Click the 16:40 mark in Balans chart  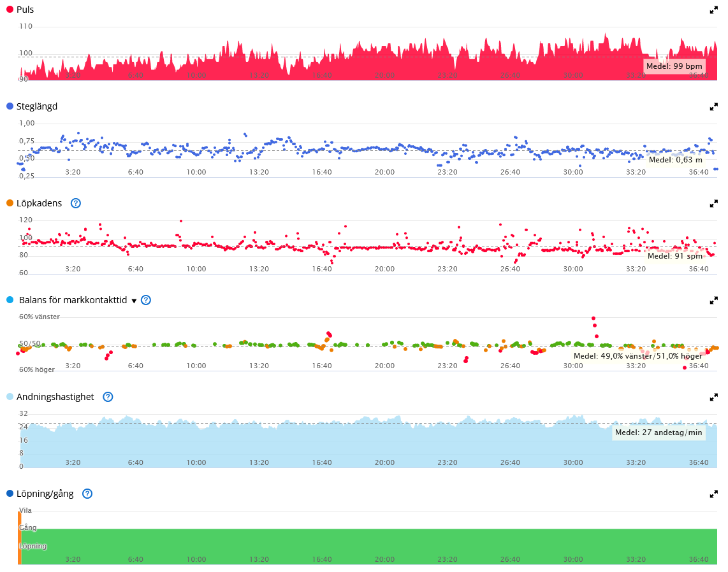tap(322, 366)
